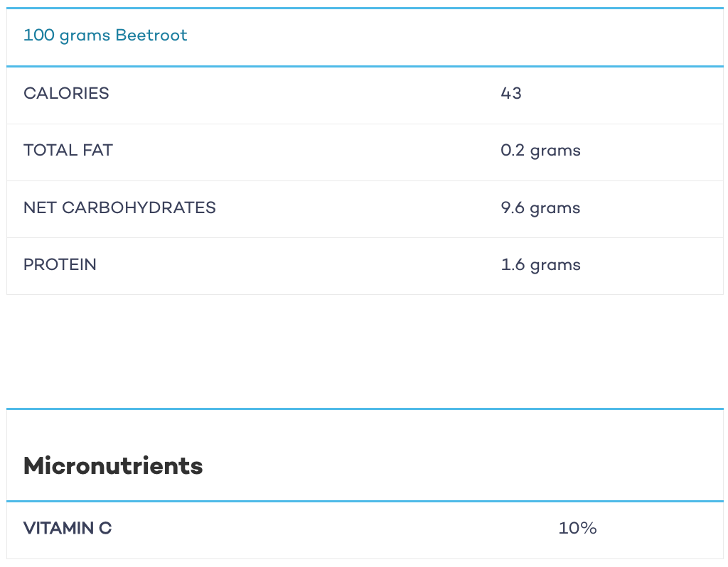728x567 pixels.
Task: Select the PROTEIN row label
Action: click(x=60, y=264)
